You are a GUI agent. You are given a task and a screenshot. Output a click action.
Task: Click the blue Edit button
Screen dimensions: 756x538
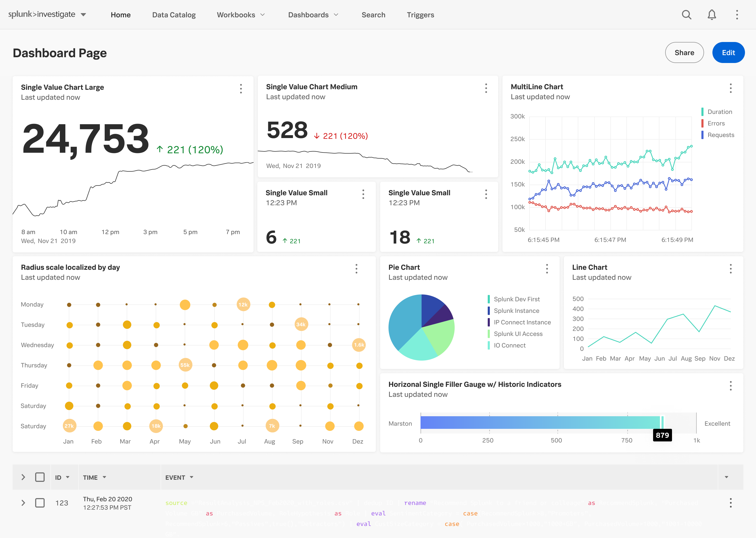tap(728, 52)
